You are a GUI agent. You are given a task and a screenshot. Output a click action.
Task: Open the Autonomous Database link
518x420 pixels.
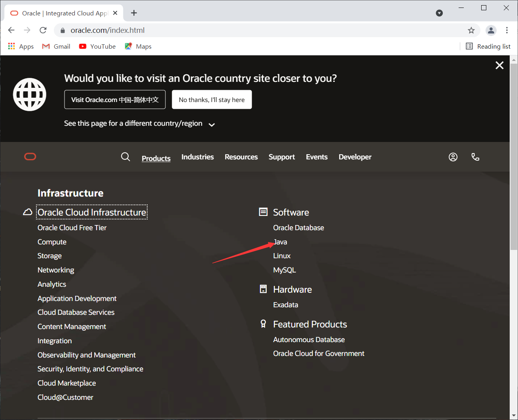[309, 340]
